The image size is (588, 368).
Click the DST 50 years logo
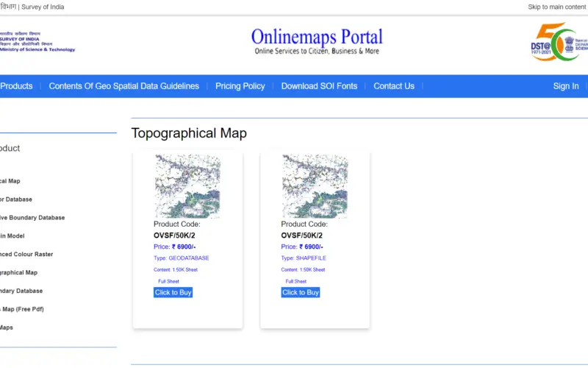click(559, 42)
